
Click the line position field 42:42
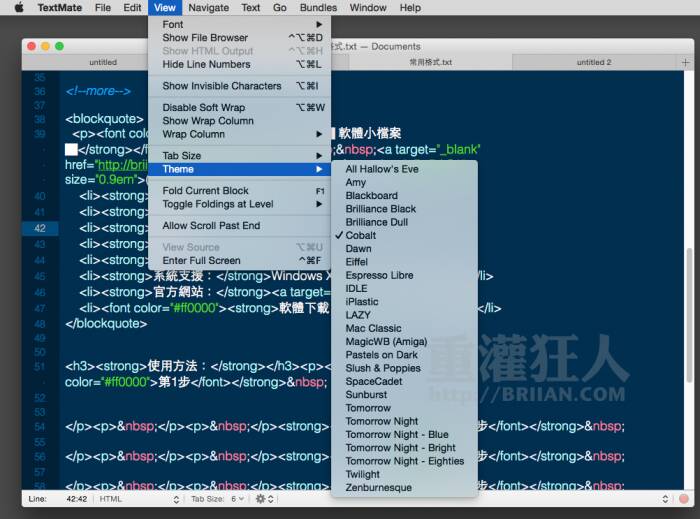coord(76,499)
